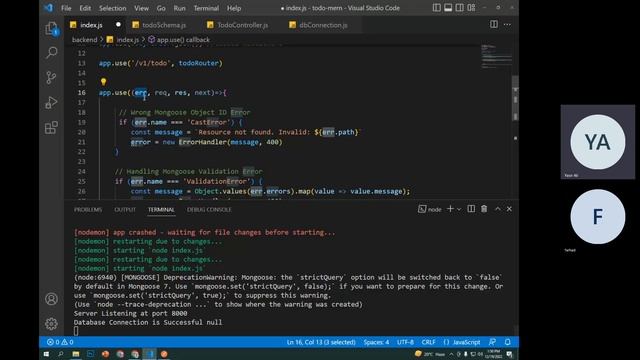
Task: Add a new terminal with plus icon
Action: point(450,209)
